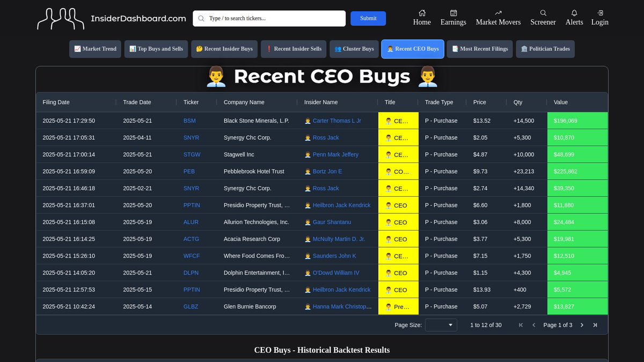Click the InsiderDashboard.com logo
644x362 pixels.
pos(112,18)
